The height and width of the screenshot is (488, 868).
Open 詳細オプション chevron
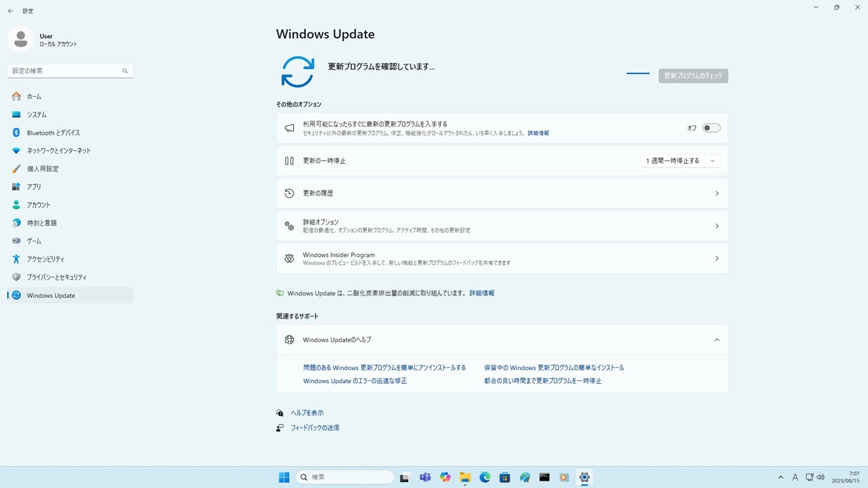(717, 226)
